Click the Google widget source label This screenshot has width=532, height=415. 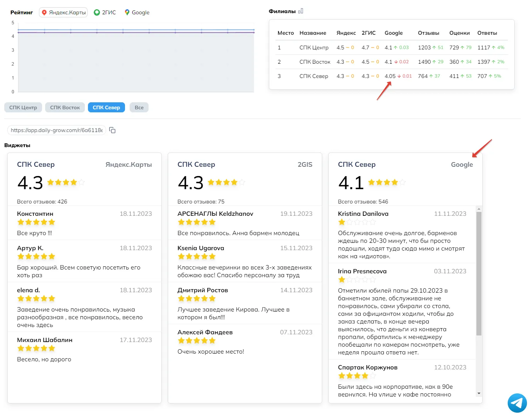(462, 164)
